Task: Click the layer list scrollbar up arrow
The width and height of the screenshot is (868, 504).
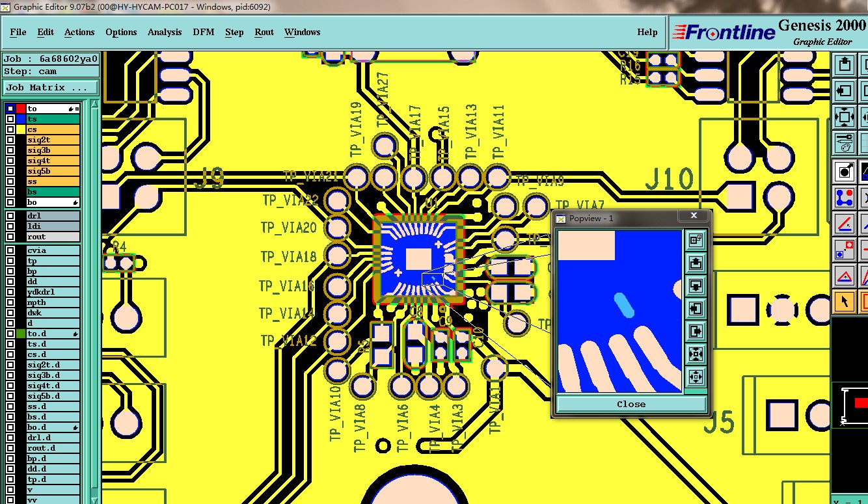Action: 94,104
